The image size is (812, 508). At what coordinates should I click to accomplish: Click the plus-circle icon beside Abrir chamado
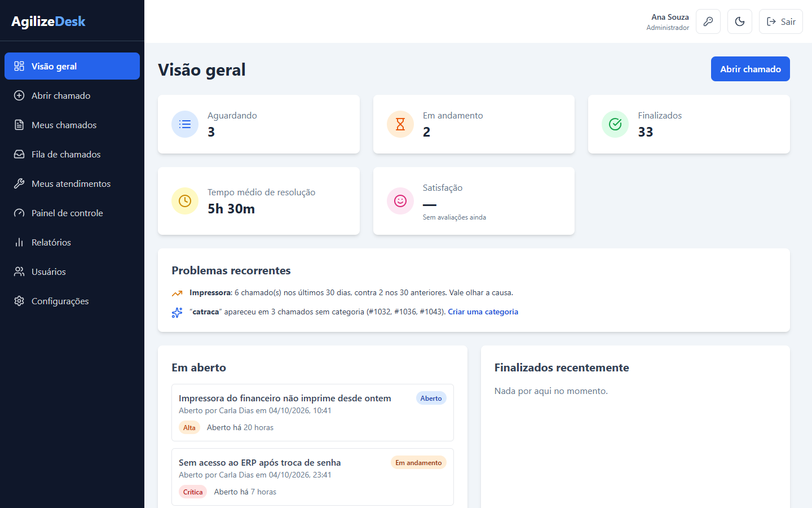(19, 95)
